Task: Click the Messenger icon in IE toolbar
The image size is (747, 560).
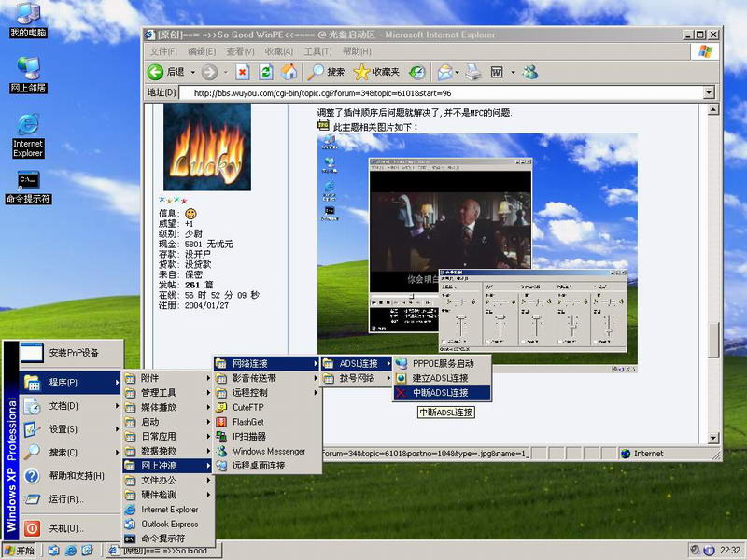Action: click(x=529, y=72)
